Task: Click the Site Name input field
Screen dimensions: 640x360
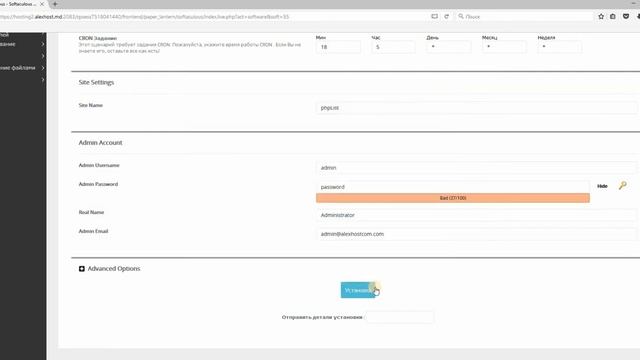Action: tap(476, 108)
